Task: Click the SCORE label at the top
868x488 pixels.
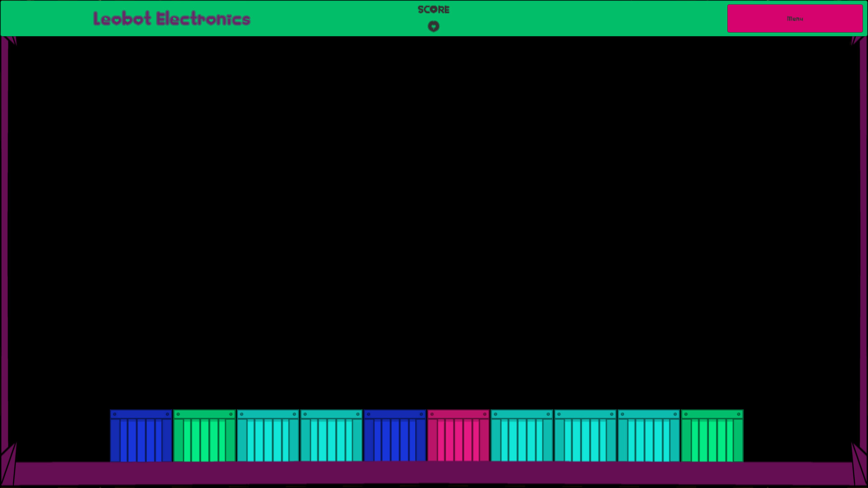Action: coord(434,9)
